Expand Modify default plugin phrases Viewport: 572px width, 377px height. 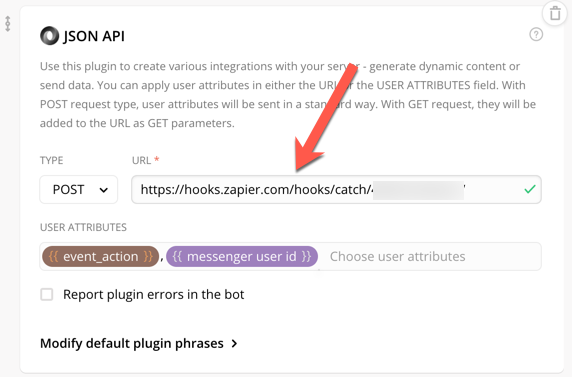(x=139, y=343)
